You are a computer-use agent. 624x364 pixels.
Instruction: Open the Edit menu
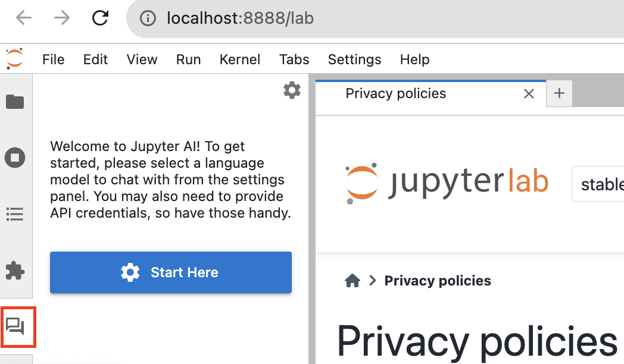click(95, 59)
